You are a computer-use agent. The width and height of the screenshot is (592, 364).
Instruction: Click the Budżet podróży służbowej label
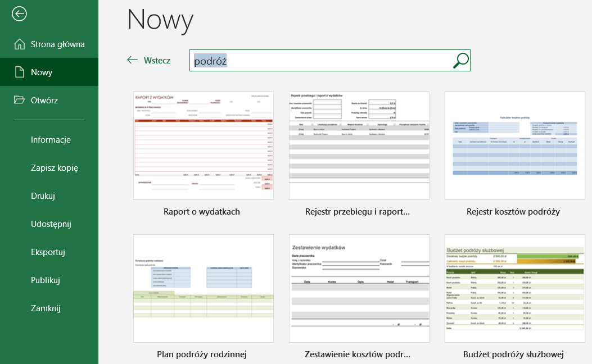click(513, 354)
